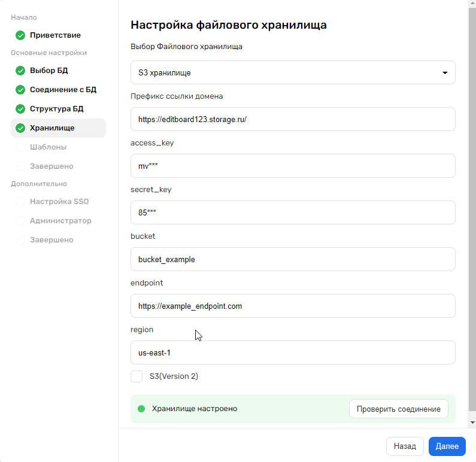Viewport: 476px width, 462px height.
Task: Click the empty circle beside Настройка SSO
Action: click(20, 202)
